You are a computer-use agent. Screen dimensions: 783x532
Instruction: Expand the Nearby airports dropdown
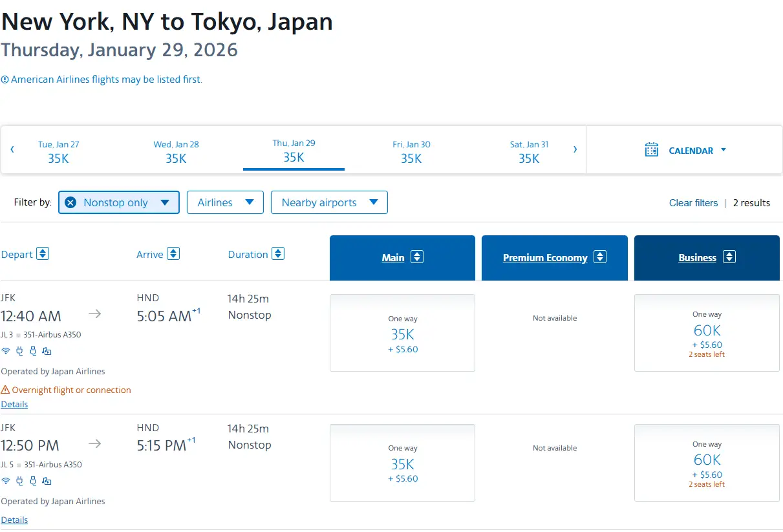pyautogui.click(x=329, y=202)
